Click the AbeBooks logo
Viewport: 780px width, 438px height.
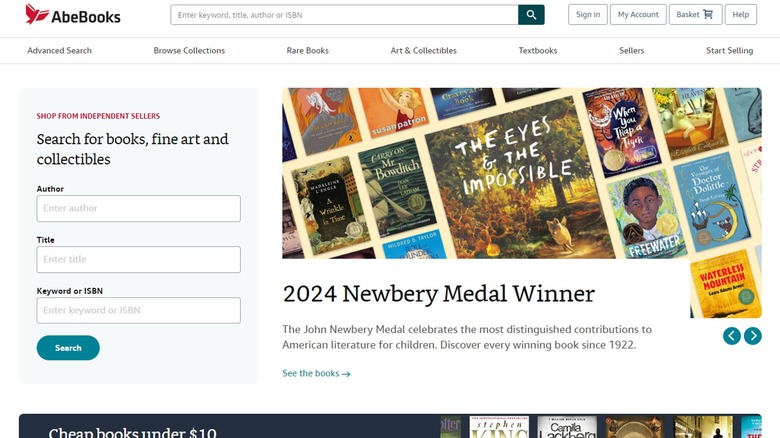(73, 15)
